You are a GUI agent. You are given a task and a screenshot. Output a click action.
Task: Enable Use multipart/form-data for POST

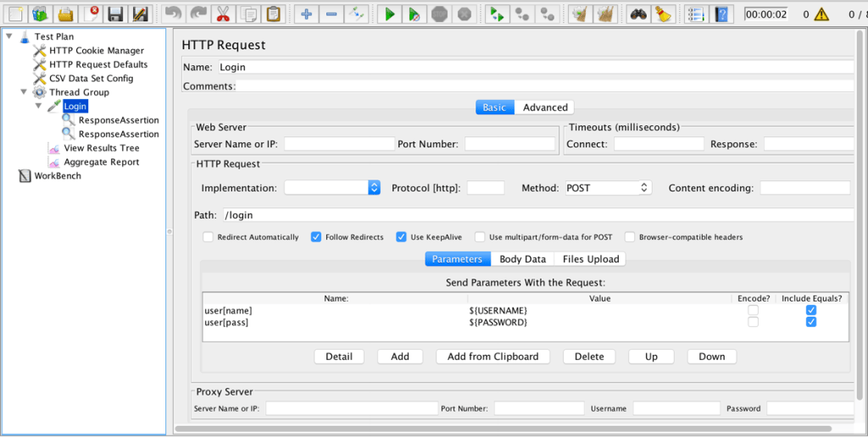tap(480, 237)
